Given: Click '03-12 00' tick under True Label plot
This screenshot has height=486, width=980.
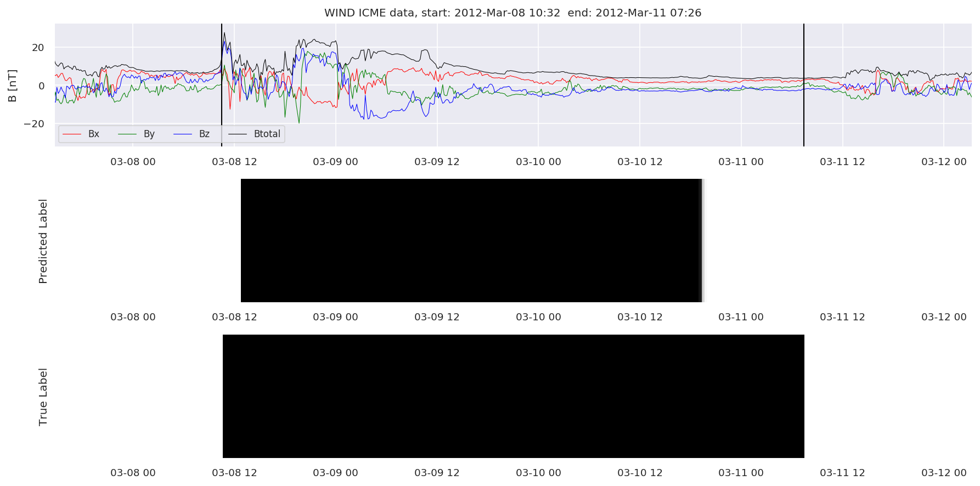Looking at the screenshot, I should (x=944, y=473).
